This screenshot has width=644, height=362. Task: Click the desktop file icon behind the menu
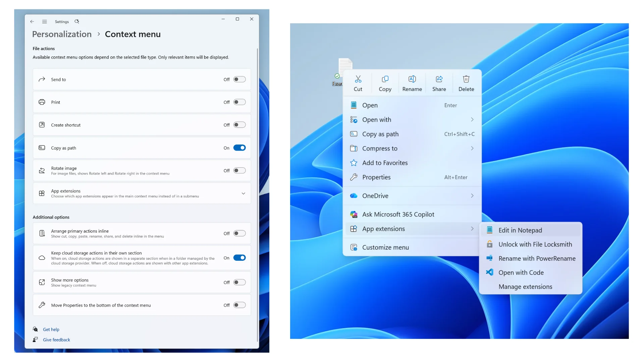click(345, 64)
